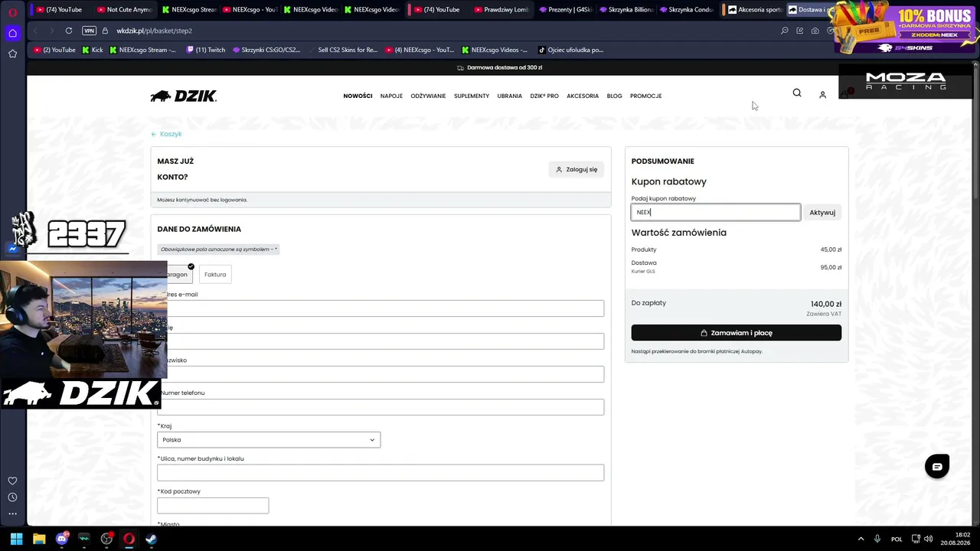
Task: Click the browser address bar URL
Action: coord(155,31)
